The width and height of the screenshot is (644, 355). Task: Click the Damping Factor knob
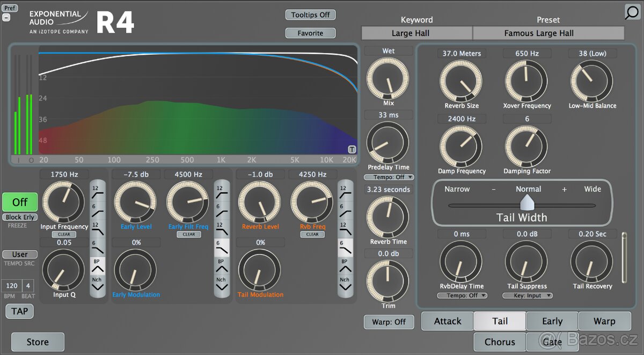(x=526, y=146)
